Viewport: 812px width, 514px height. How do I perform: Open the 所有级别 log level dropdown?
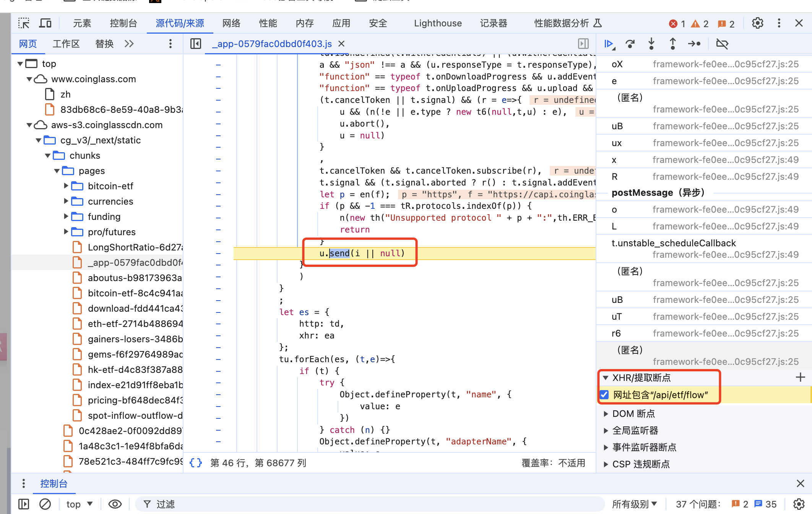click(635, 504)
